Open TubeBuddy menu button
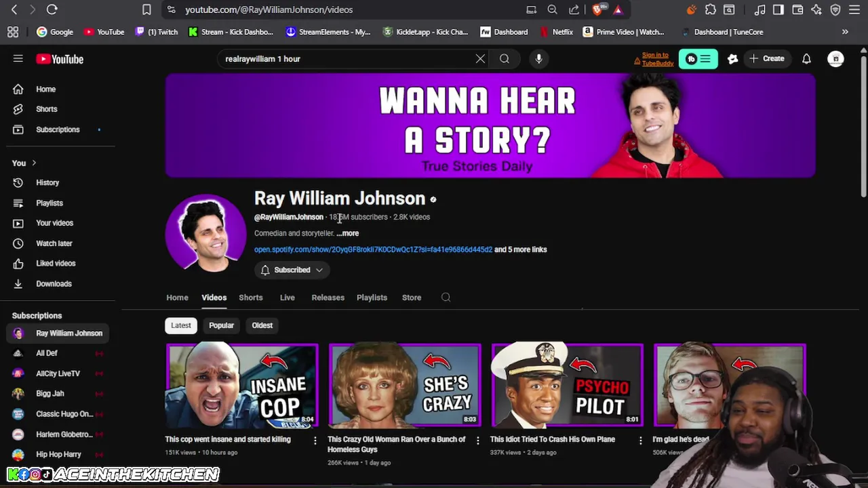 [698, 59]
